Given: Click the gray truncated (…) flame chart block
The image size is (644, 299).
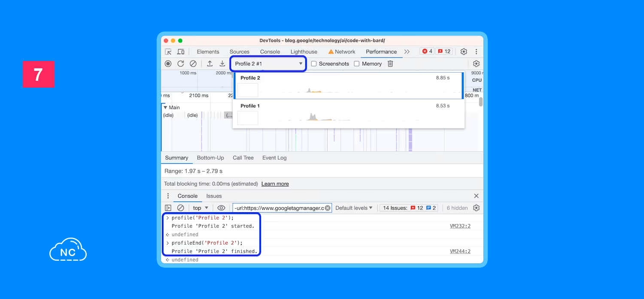Looking at the screenshot, I should click(x=229, y=115).
